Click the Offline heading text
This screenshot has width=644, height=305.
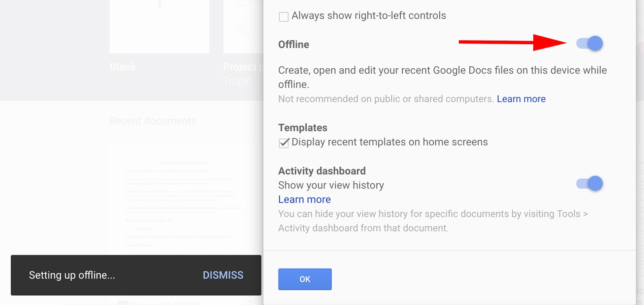tap(294, 45)
